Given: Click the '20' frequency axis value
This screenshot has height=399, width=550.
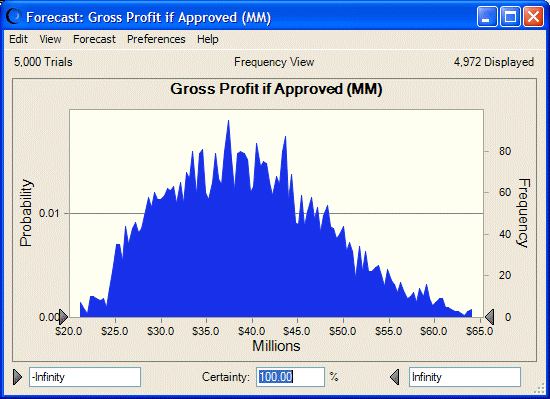Looking at the screenshot, I should 505,275.
